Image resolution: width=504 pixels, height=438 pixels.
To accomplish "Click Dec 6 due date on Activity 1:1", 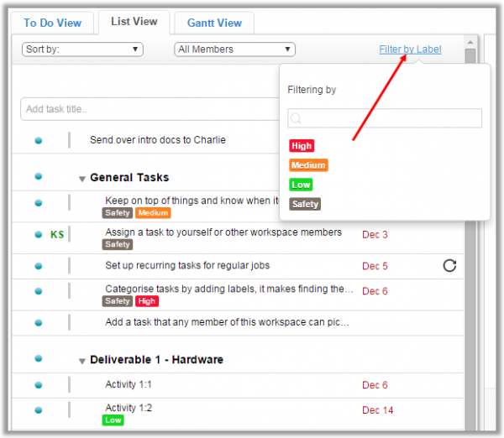I will coord(375,384).
